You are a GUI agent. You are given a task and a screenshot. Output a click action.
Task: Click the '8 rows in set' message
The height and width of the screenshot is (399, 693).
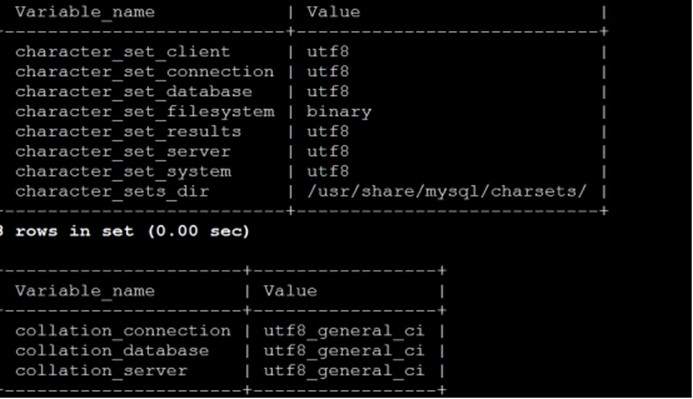click(124, 231)
